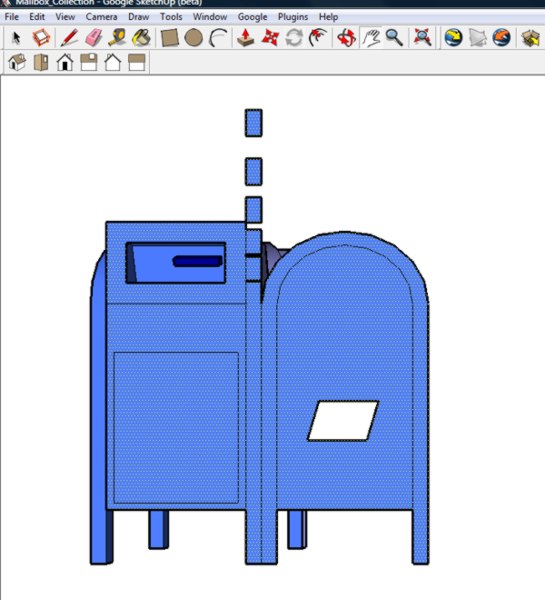Activate the pink Eraser tool
The width and height of the screenshot is (545, 600).
pos(94,38)
